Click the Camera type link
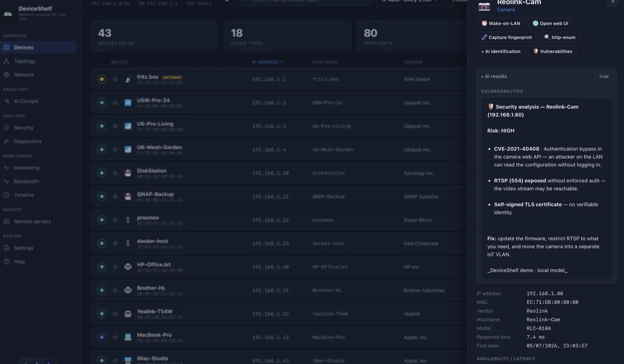This screenshot has height=364, width=624. [x=506, y=10]
